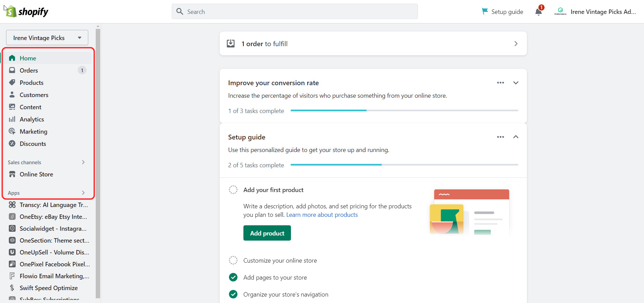Image resolution: width=644 pixels, height=303 pixels.
Task: Click the Transcy app icon
Action: (x=12, y=205)
